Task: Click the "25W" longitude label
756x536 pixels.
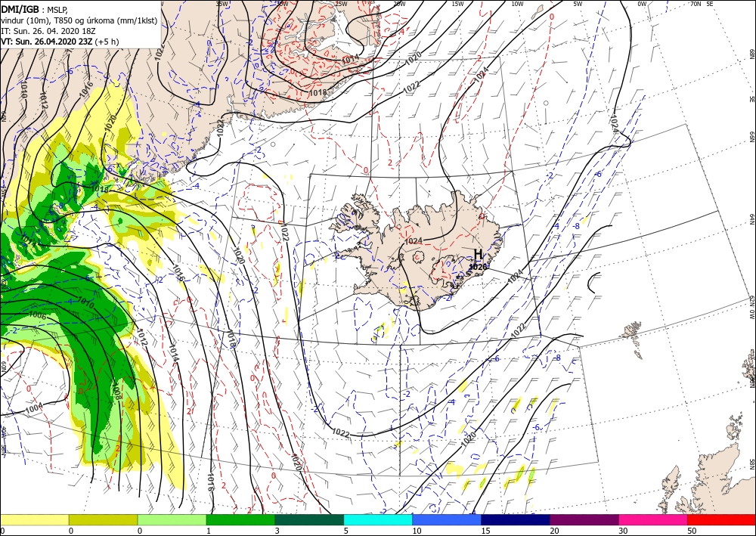Action: (341, 4)
